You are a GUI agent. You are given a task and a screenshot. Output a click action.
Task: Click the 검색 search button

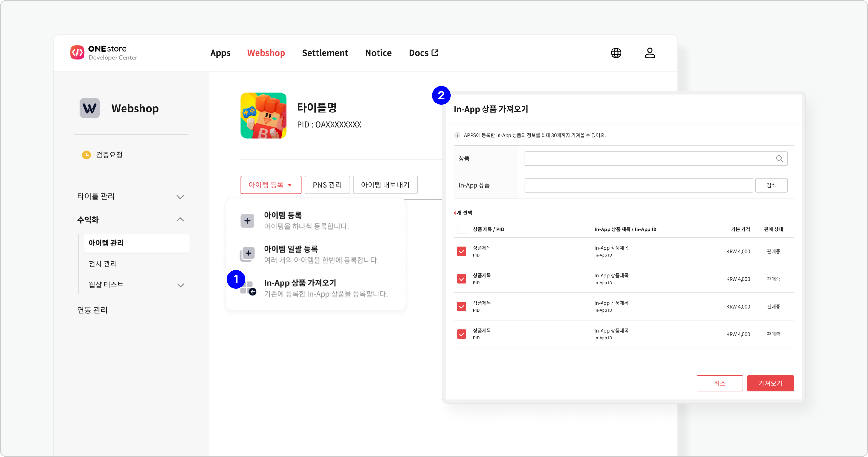tap(771, 185)
